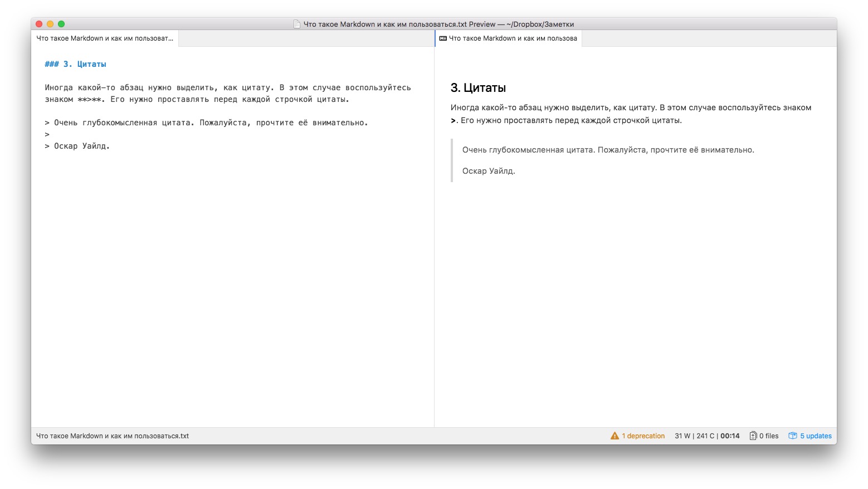Click the window title text ending in "~/Dropbox/Заметки"
The height and width of the screenshot is (489, 868).
438,24
